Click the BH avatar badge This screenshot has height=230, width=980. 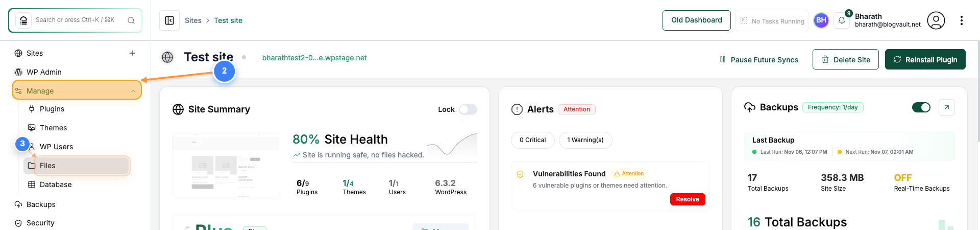pos(821,20)
